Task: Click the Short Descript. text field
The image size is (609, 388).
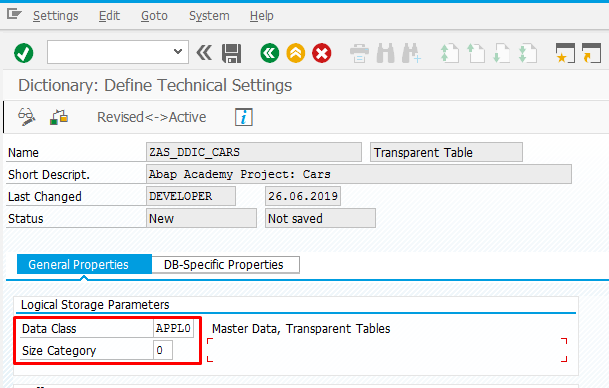Action: point(359,174)
